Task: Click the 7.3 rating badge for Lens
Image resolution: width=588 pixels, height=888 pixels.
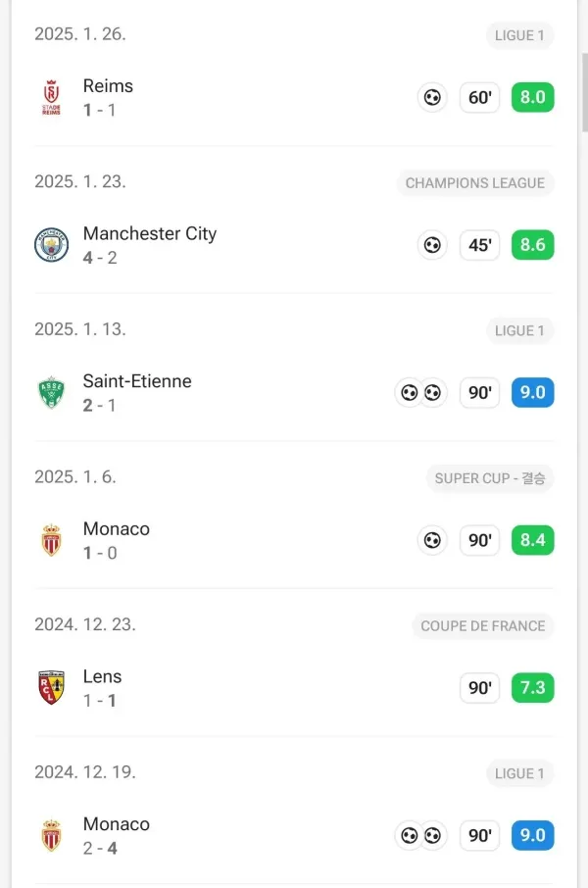Action: click(532, 688)
